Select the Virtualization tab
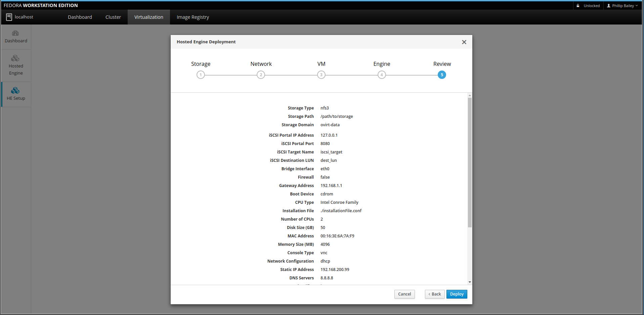The image size is (644, 315). tap(148, 17)
